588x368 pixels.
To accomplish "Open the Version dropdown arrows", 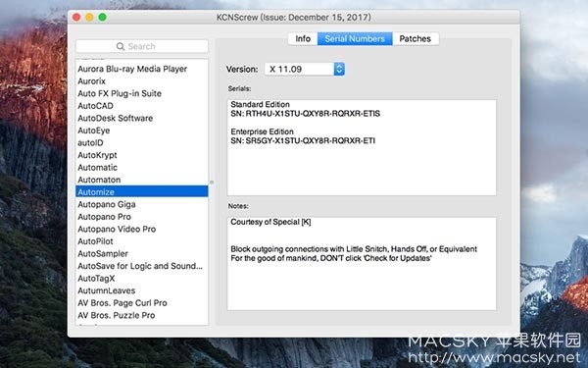I will click(339, 69).
